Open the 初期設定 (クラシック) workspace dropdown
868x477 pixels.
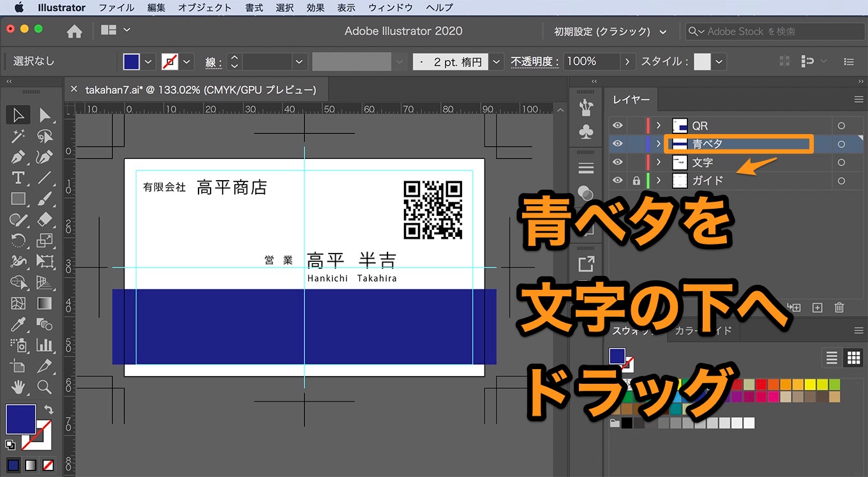coord(610,31)
